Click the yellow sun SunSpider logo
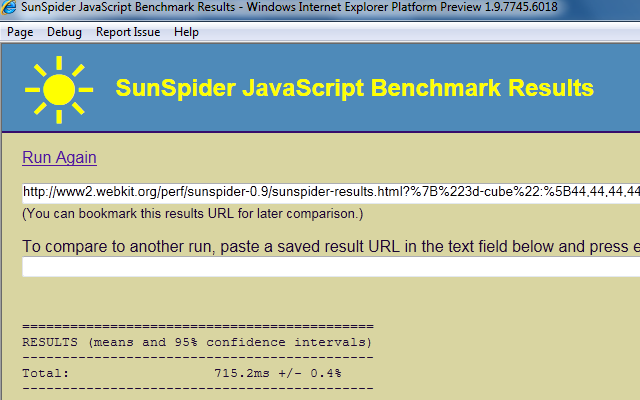The width and height of the screenshot is (640, 400). pyautogui.click(x=59, y=89)
